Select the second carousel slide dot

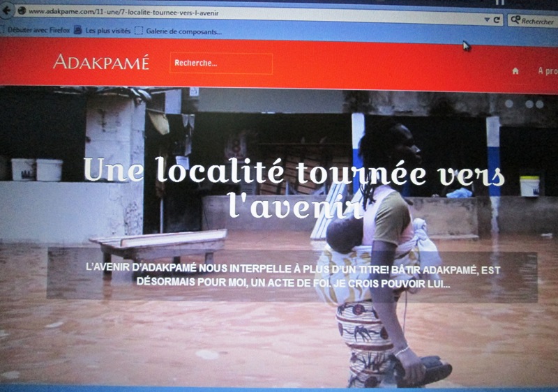tap(529, 104)
